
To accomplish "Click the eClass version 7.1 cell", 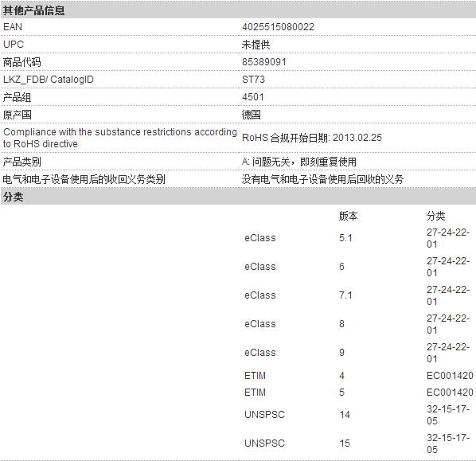I will click(x=345, y=295).
